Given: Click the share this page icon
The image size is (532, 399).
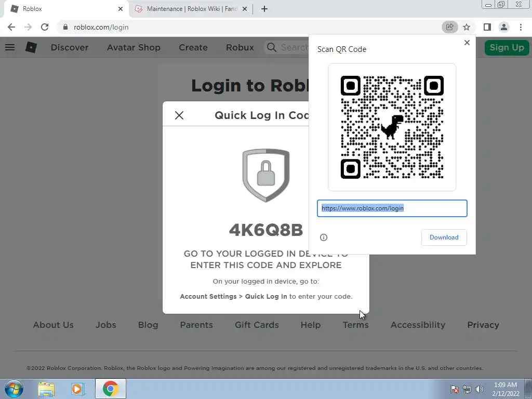Looking at the screenshot, I should tap(449, 27).
